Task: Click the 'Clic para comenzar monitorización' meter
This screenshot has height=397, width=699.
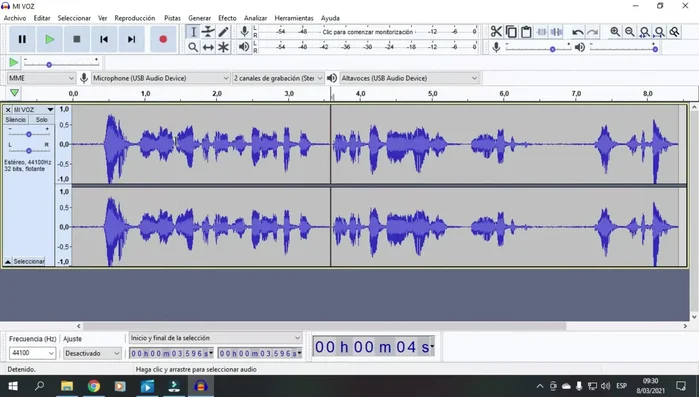Action: (368, 32)
